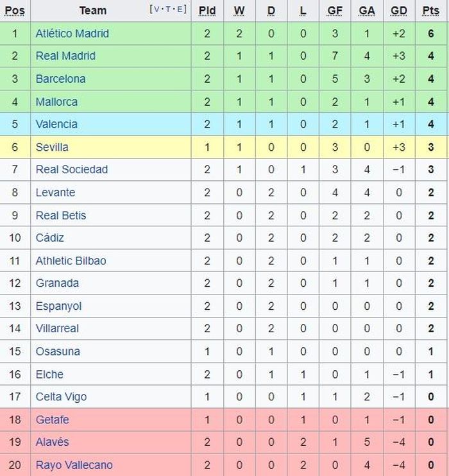Click the GF column header abbreviation
The width and height of the screenshot is (449, 476).
click(x=335, y=11)
